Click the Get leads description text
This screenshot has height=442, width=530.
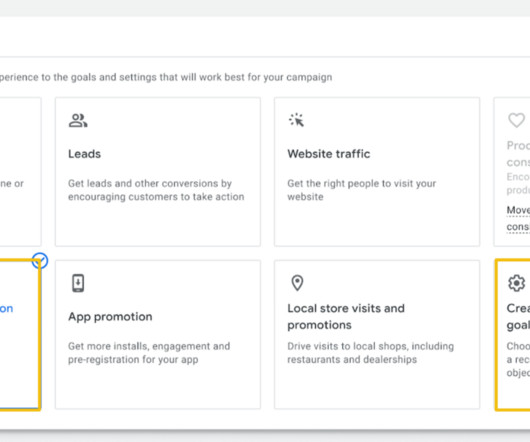[x=156, y=190]
